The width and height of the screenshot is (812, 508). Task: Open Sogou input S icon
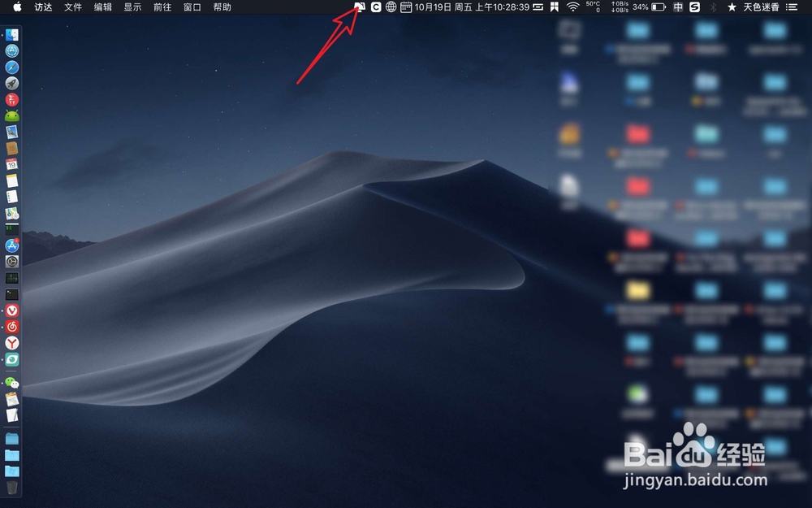click(x=695, y=7)
